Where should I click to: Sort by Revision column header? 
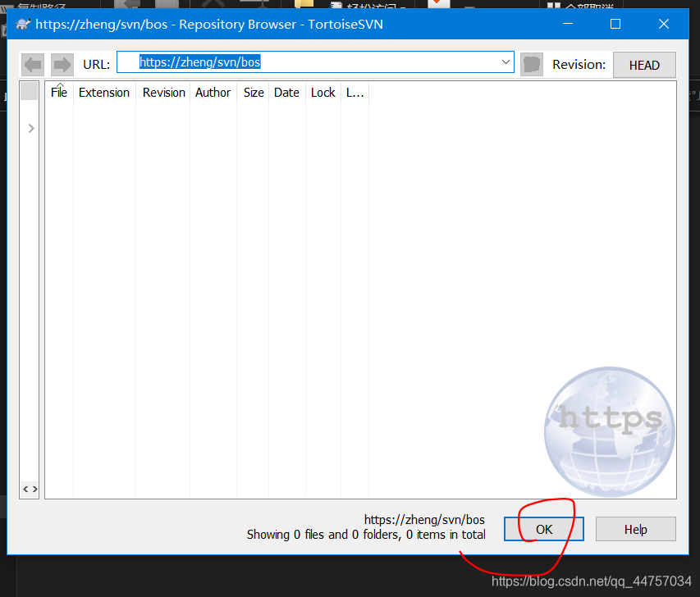point(163,93)
